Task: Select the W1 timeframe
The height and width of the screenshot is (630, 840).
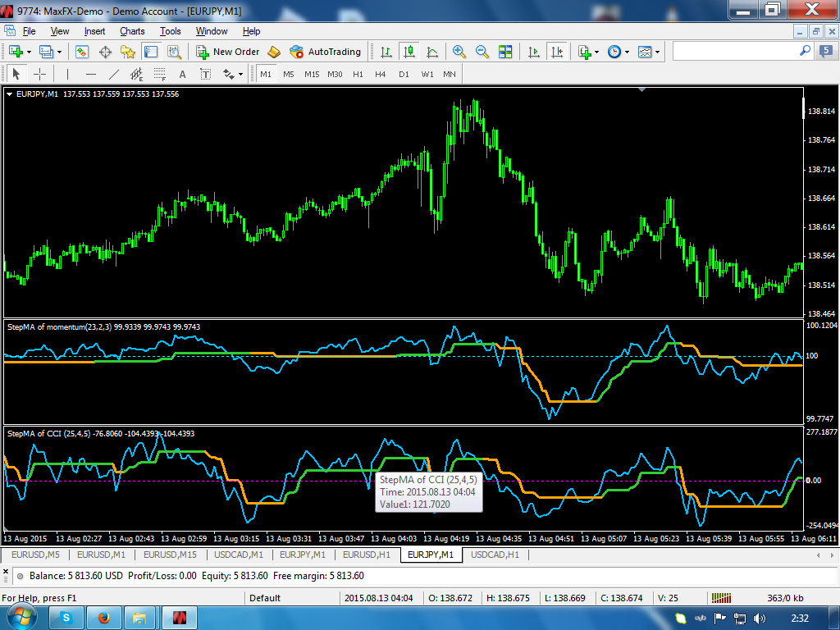Action: coord(427,74)
